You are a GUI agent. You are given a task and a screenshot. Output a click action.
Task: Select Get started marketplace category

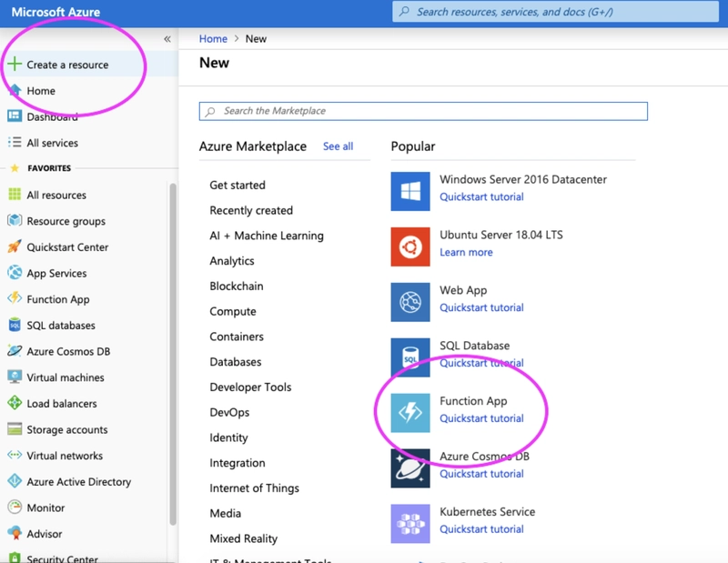[238, 185]
